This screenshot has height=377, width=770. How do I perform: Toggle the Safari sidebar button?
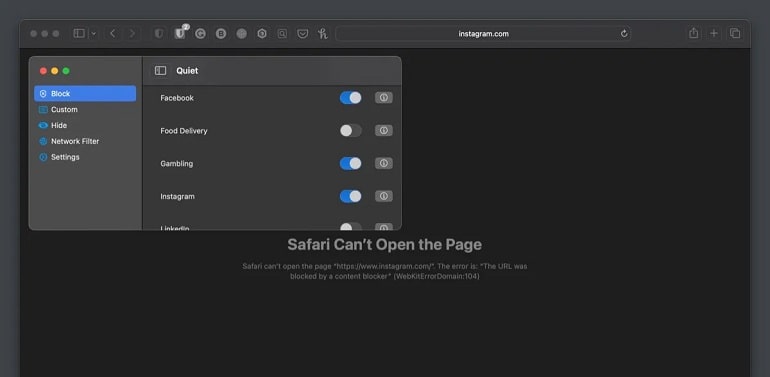coord(79,33)
